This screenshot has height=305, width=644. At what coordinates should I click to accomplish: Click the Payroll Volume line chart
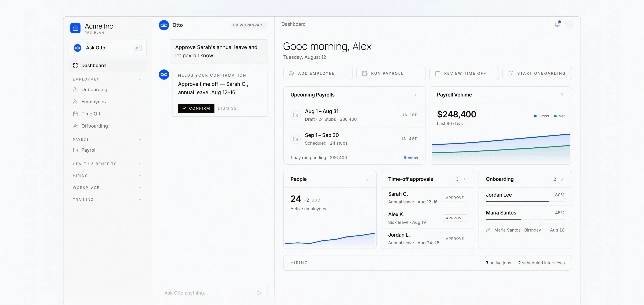click(x=501, y=148)
